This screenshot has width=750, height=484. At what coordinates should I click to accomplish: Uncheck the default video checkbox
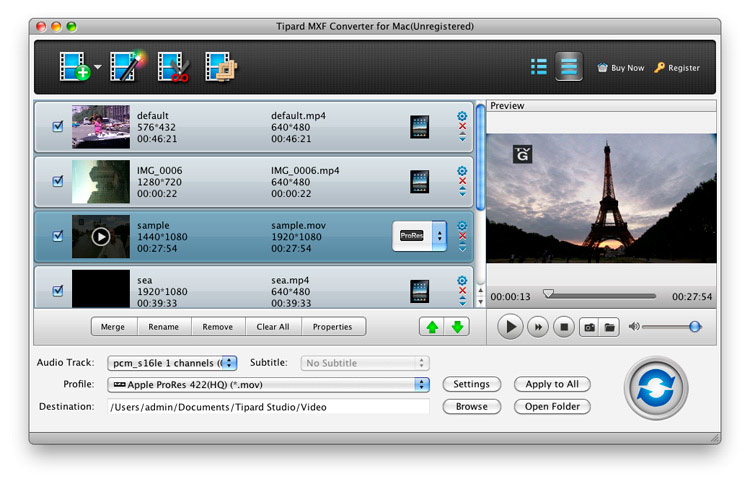(58, 126)
